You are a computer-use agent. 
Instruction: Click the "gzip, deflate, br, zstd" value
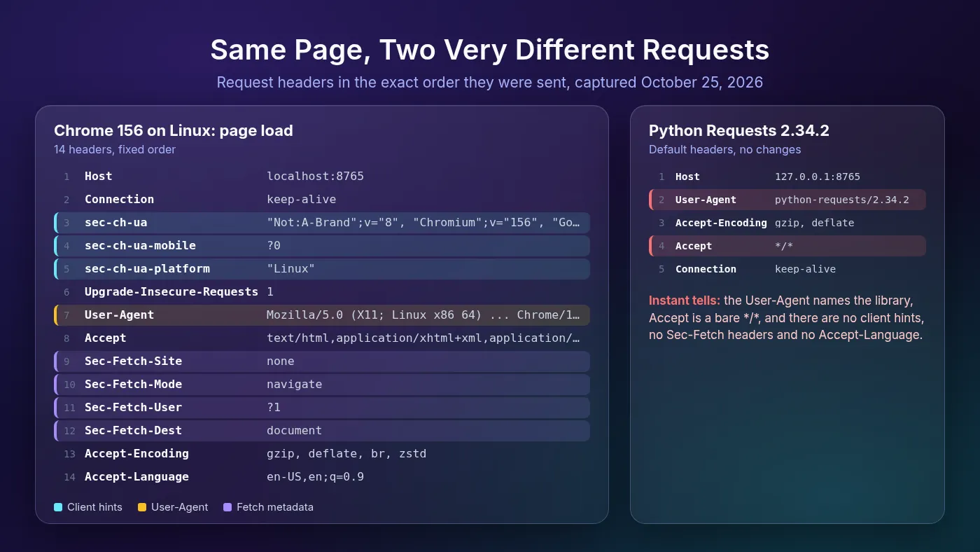click(346, 454)
